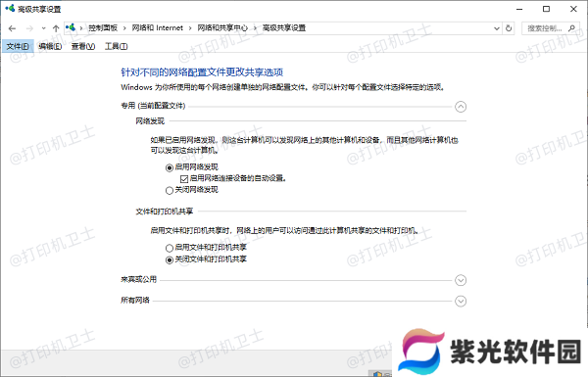Open address bar history dropdown

[x=497, y=28]
